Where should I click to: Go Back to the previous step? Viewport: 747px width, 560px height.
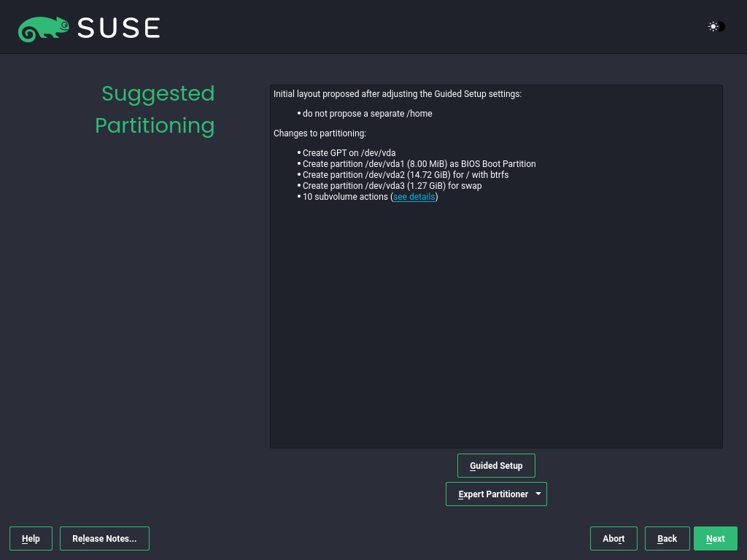click(x=667, y=538)
